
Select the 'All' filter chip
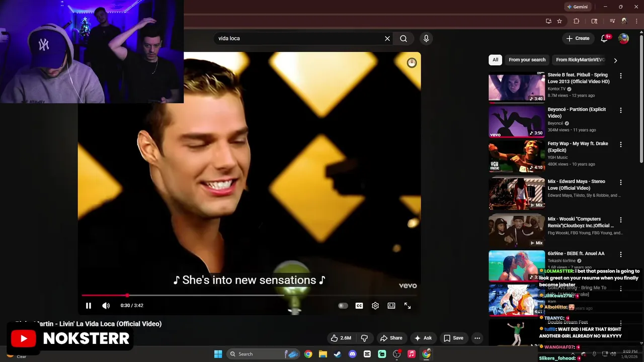click(495, 60)
